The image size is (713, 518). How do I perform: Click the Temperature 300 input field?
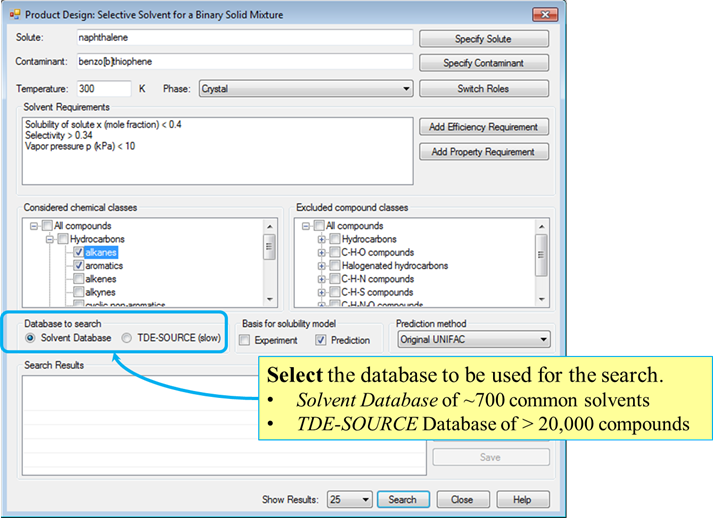[104, 89]
